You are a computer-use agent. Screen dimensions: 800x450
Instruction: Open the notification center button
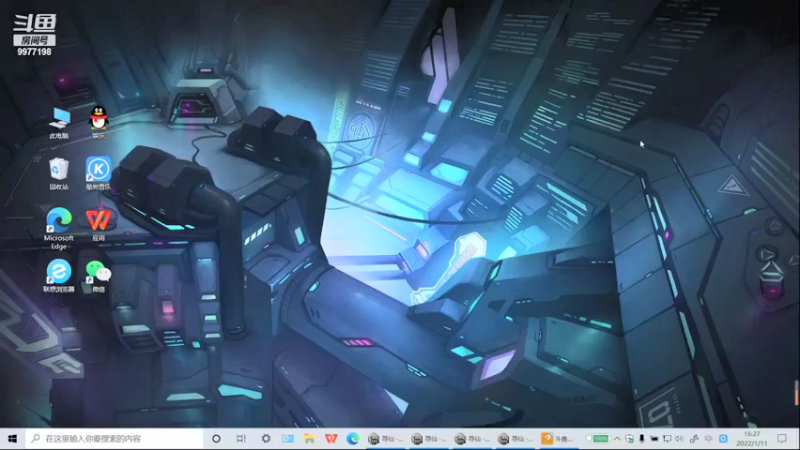(x=782, y=439)
